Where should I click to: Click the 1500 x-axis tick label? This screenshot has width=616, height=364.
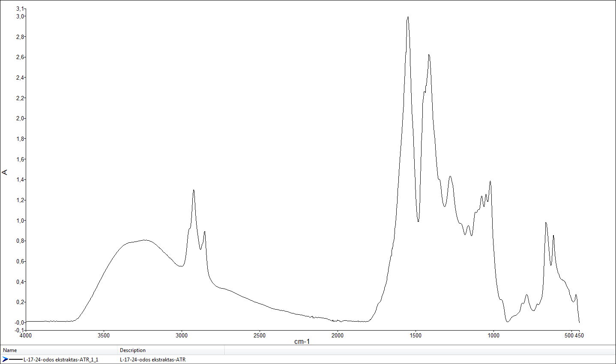point(416,335)
